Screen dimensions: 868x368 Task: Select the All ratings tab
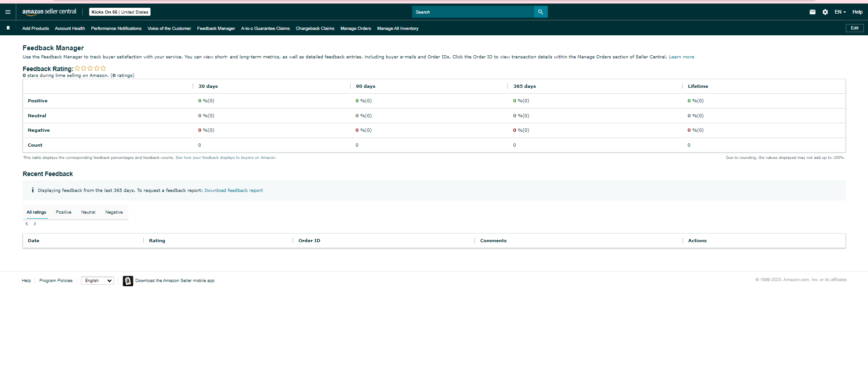(36, 212)
